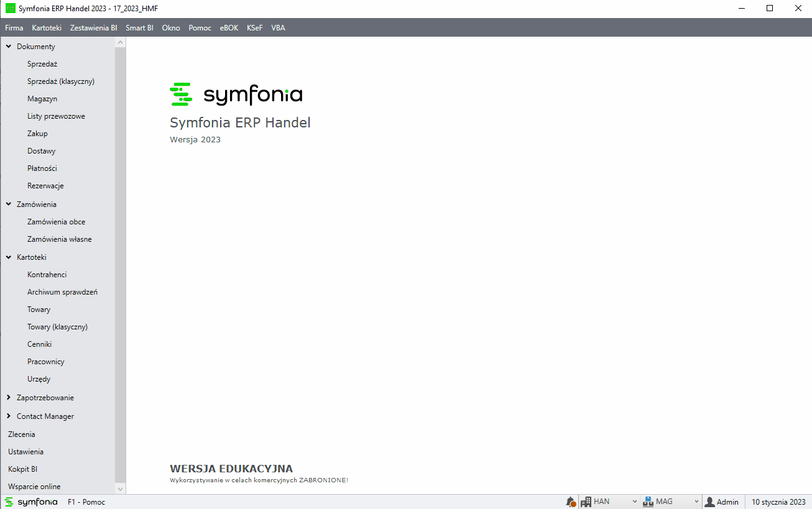Click the Admin user icon

click(709, 502)
